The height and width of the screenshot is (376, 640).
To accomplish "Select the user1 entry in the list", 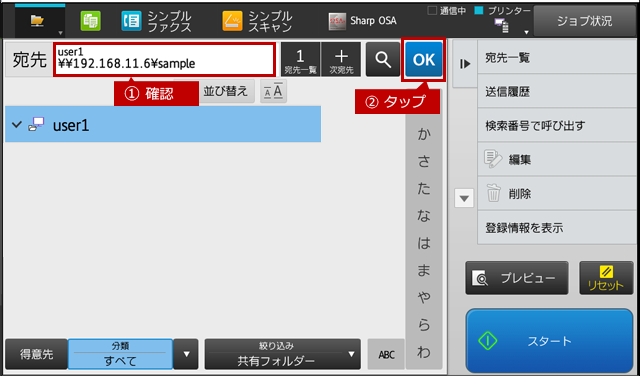I will pyautogui.click(x=163, y=125).
